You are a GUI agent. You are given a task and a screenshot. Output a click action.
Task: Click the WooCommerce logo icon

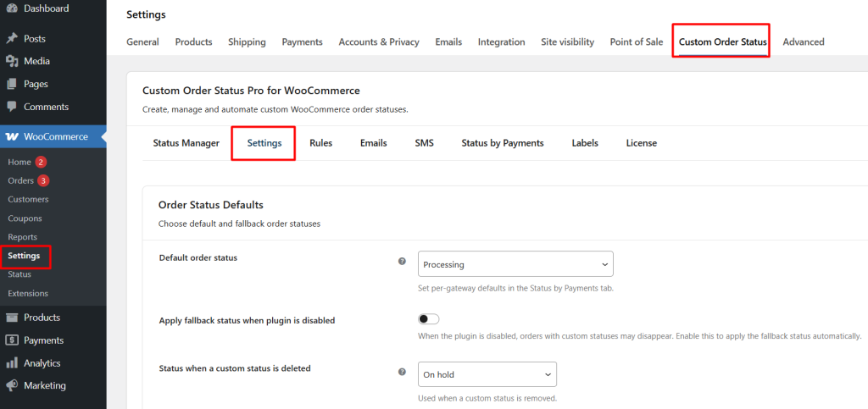12,136
